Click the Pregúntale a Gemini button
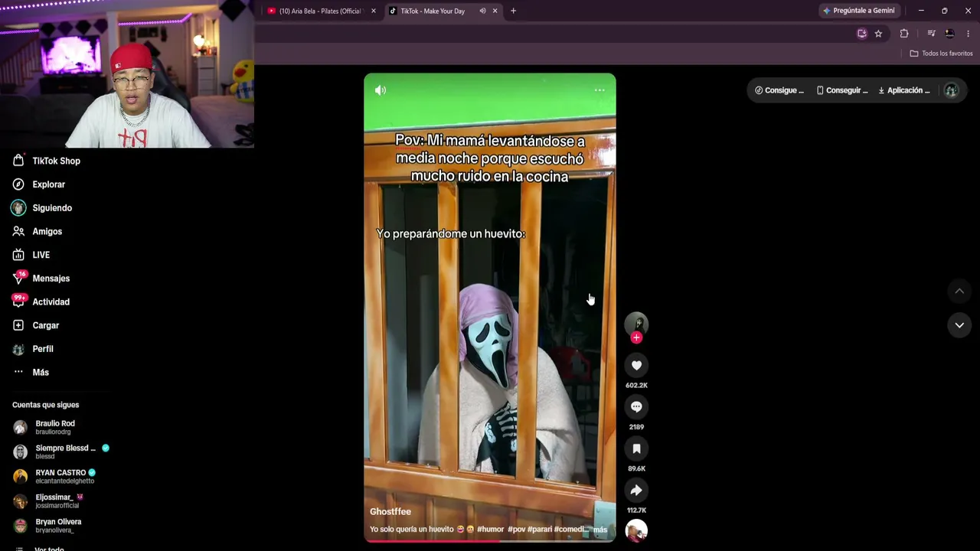The height and width of the screenshot is (551, 980). [858, 11]
